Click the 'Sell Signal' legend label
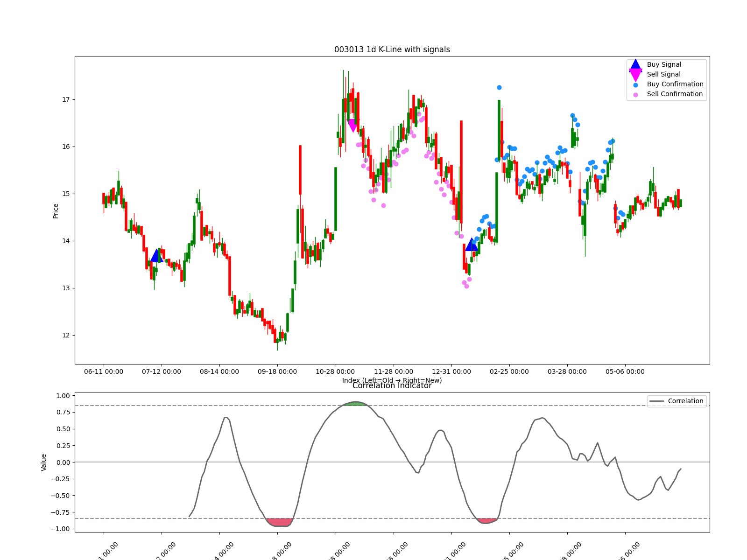747x560 pixels. point(663,74)
